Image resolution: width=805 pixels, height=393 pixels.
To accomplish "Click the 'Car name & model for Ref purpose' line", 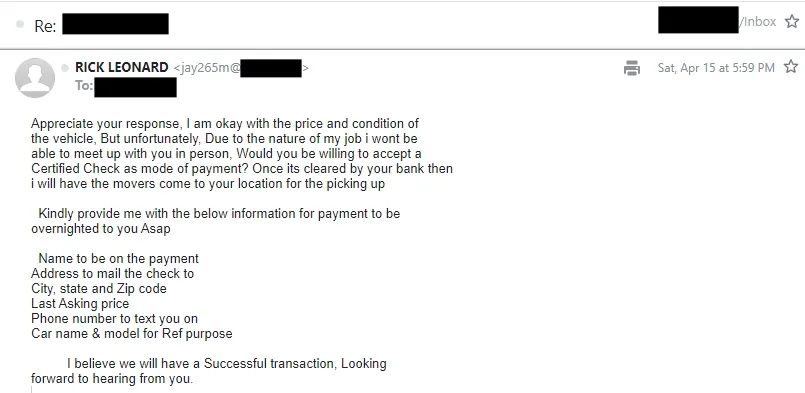I will (x=131, y=334).
